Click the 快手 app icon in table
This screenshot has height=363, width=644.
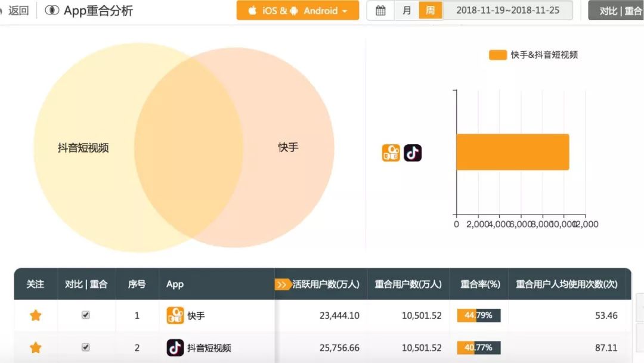[175, 315]
